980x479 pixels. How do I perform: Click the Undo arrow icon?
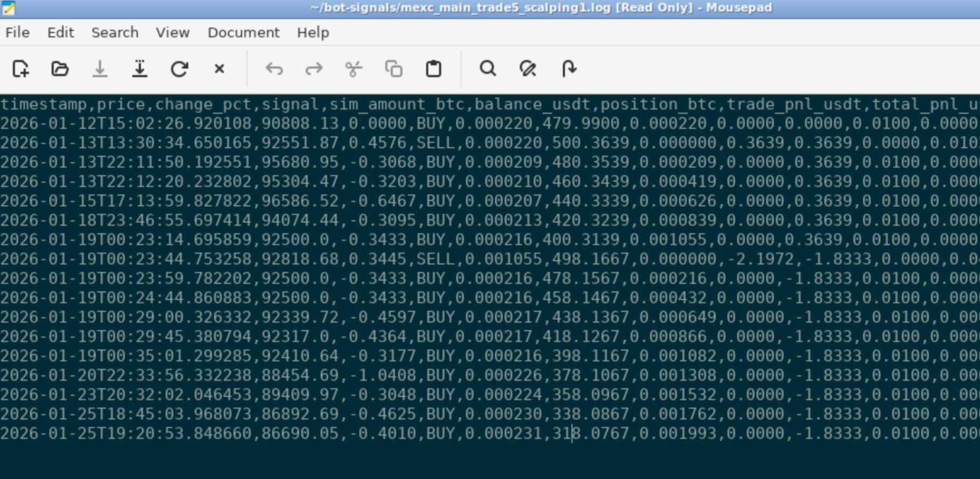[x=274, y=69]
